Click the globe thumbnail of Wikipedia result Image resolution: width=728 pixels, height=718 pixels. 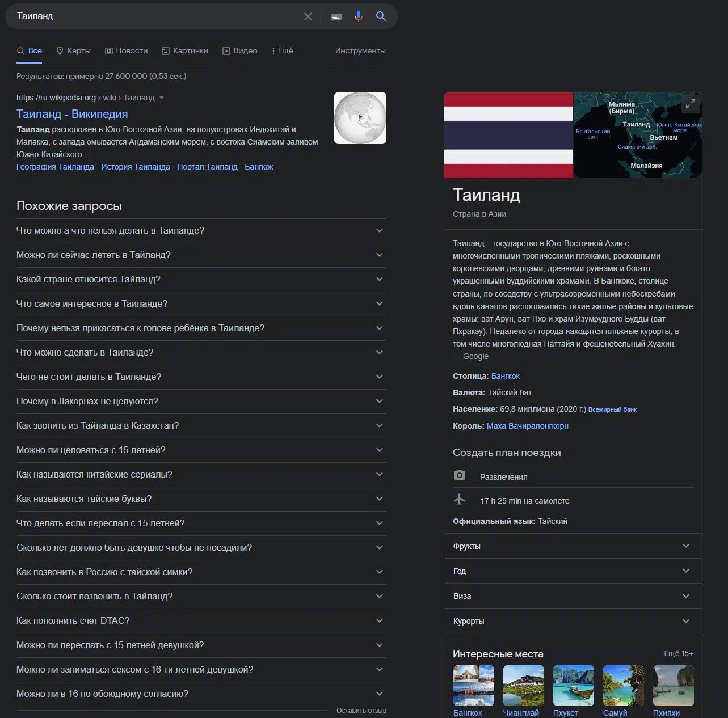click(x=360, y=118)
